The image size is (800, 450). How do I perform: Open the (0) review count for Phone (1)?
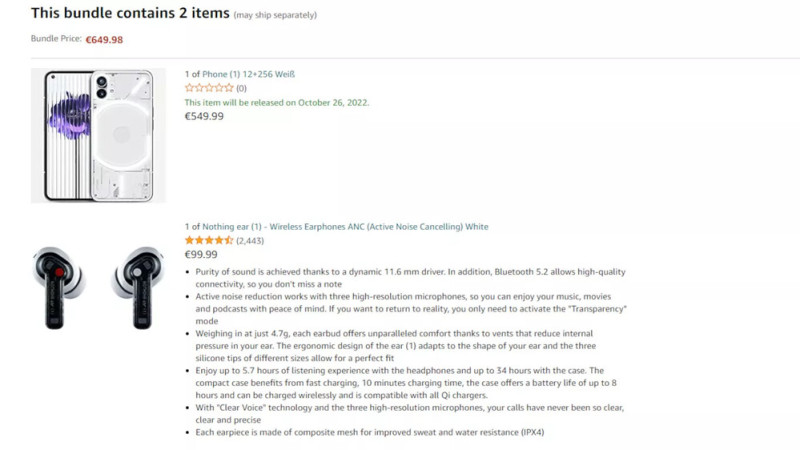pyautogui.click(x=241, y=88)
